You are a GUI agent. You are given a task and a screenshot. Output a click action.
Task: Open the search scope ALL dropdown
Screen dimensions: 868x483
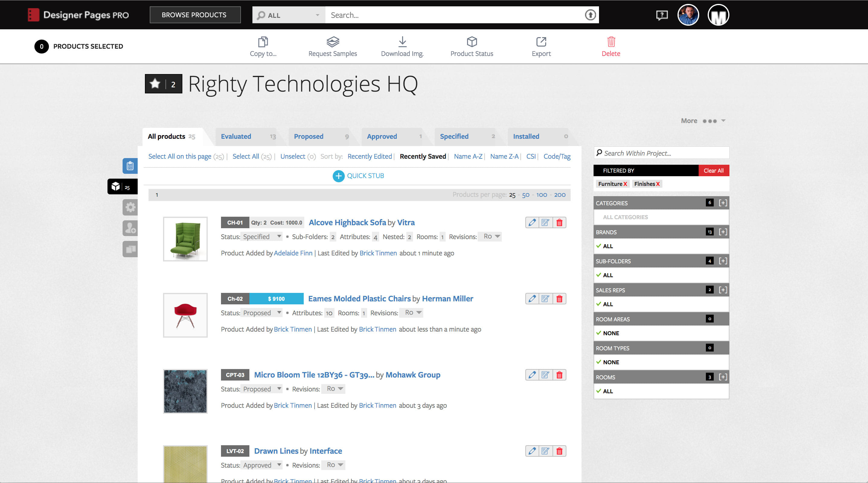pyautogui.click(x=288, y=15)
